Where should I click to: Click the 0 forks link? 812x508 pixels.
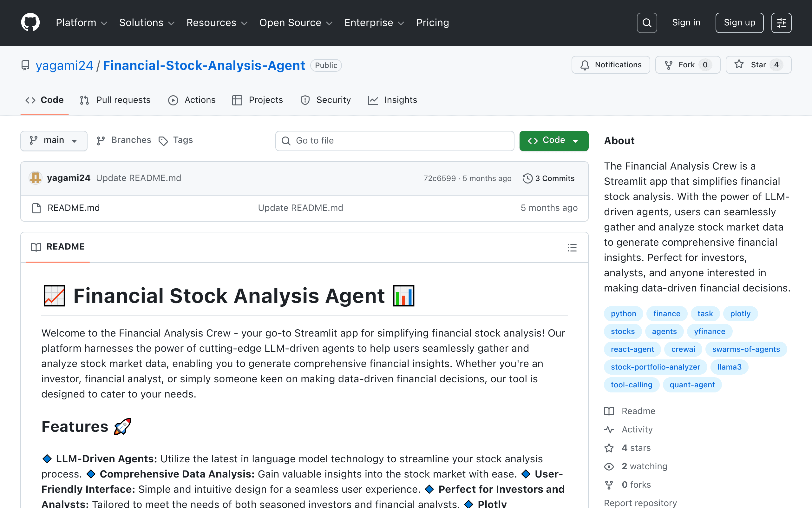(627, 485)
